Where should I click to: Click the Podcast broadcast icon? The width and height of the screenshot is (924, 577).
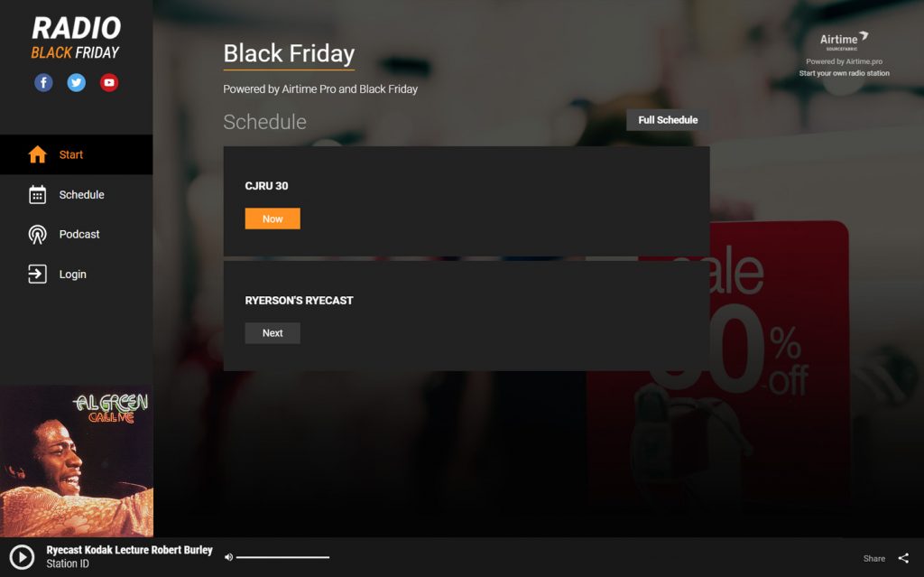tap(37, 234)
